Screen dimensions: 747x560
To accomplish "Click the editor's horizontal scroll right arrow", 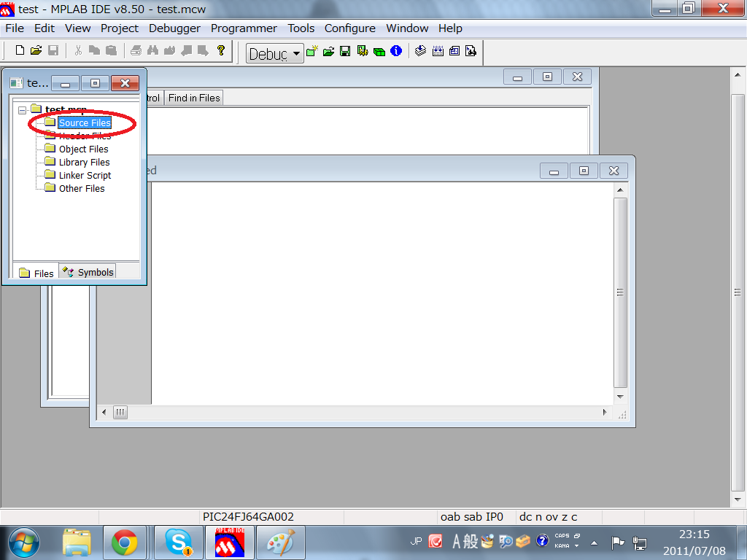I will [605, 413].
